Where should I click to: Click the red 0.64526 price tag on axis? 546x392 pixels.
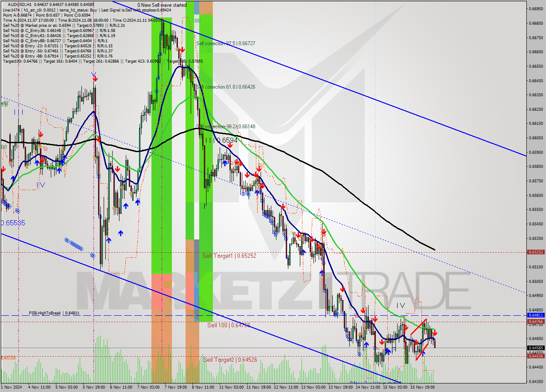point(536,356)
